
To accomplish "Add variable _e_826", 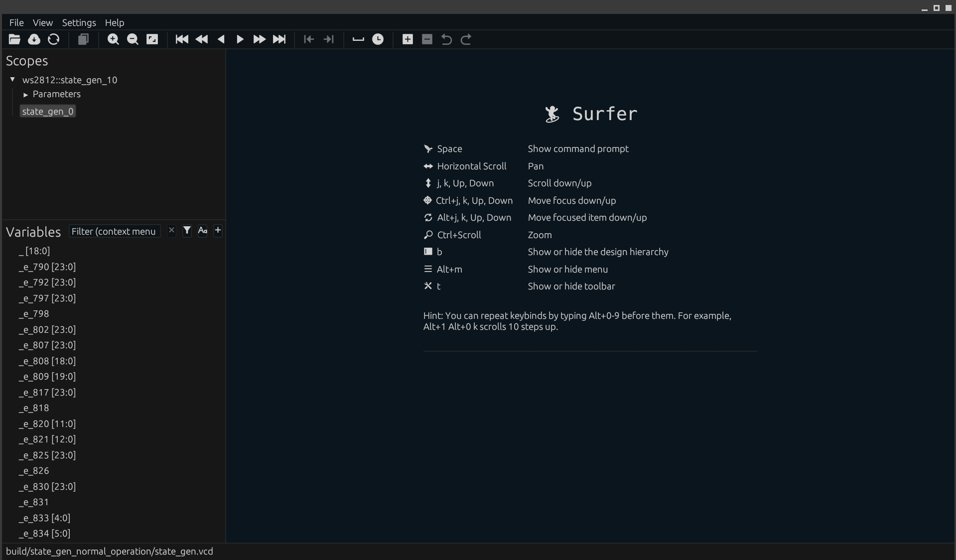I will [x=34, y=471].
